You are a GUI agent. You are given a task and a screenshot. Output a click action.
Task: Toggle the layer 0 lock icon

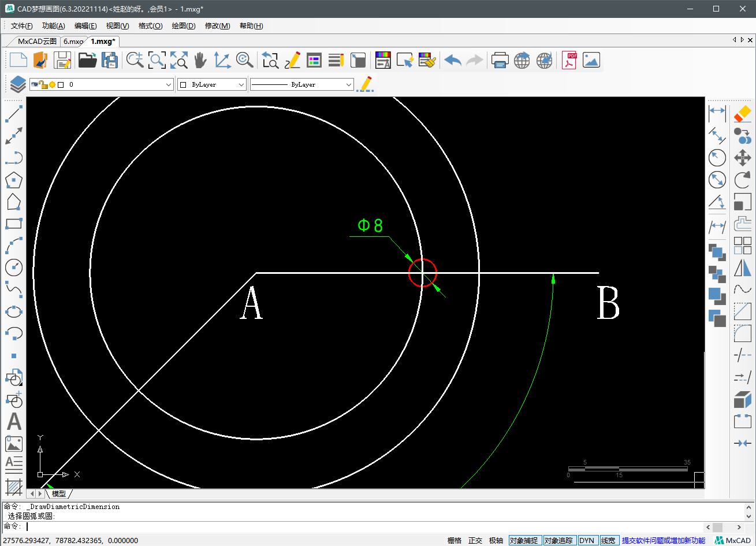coord(42,84)
